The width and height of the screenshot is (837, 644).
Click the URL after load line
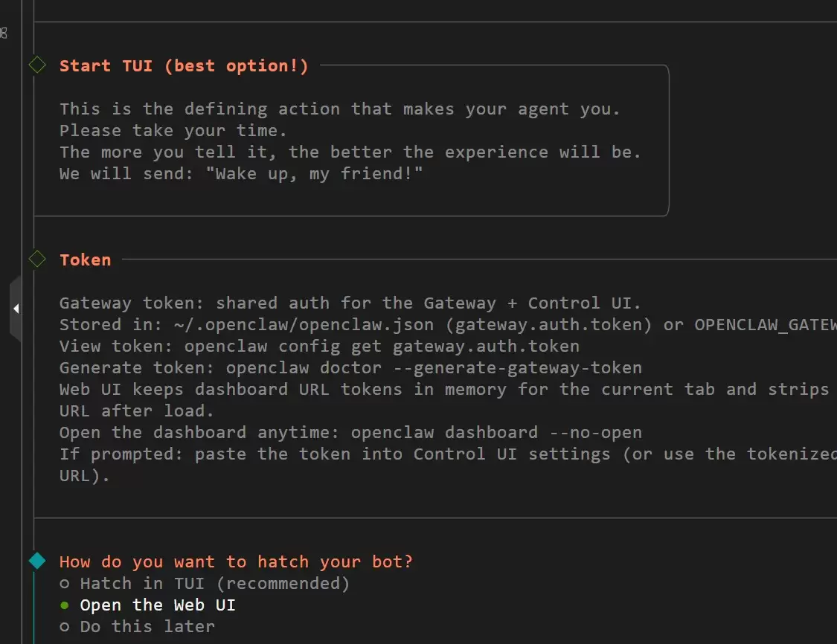(137, 410)
